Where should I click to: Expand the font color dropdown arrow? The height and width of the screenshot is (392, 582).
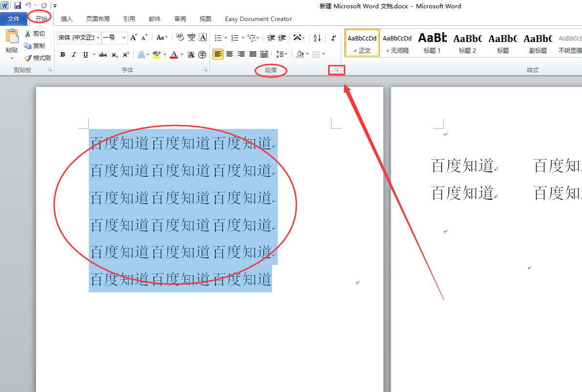[x=182, y=55]
